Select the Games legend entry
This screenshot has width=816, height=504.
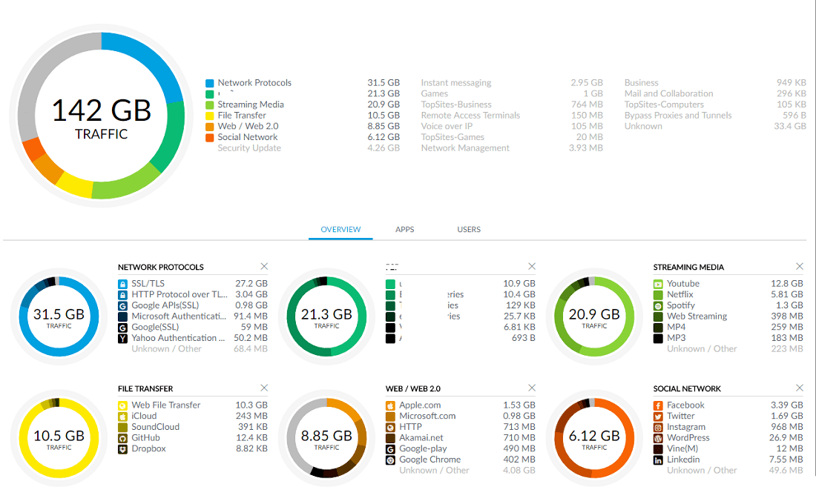pyautogui.click(x=435, y=93)
